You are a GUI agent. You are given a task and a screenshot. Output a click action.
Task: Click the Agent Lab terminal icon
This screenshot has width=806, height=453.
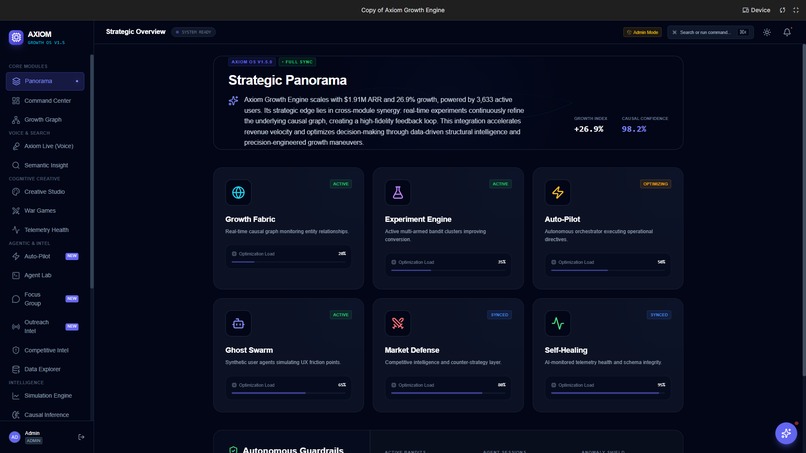(16, 276)
